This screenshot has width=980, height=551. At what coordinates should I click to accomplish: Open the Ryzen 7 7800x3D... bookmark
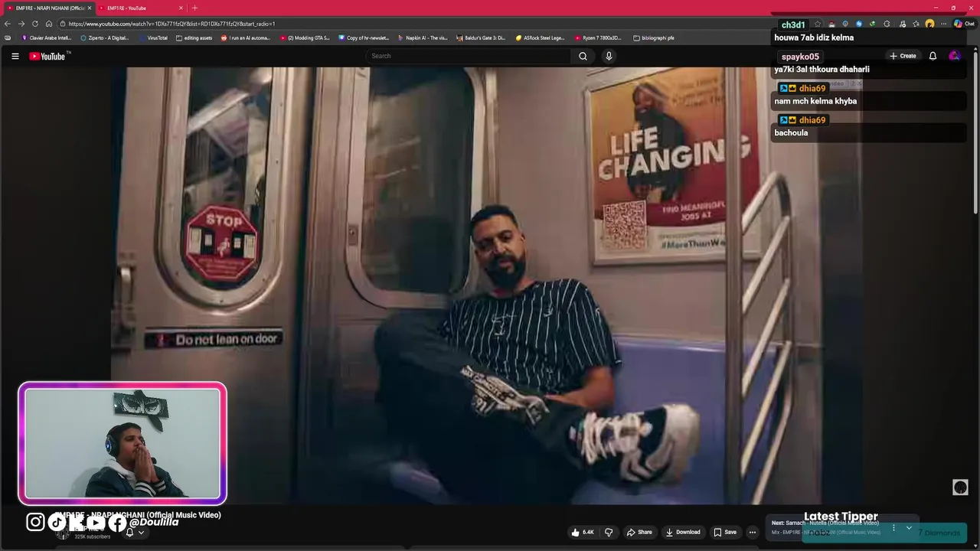598,37
